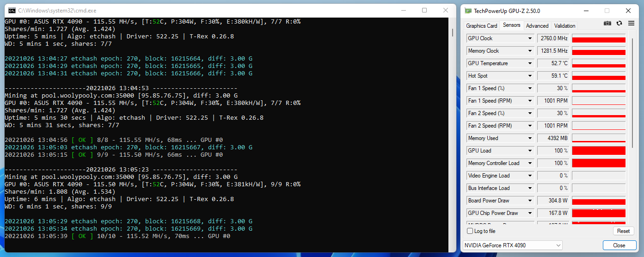This screenshot has width=644, height=257.
Task: Expand the Fan 1 Speed (%) dropdown
Action: pos(530,88)
